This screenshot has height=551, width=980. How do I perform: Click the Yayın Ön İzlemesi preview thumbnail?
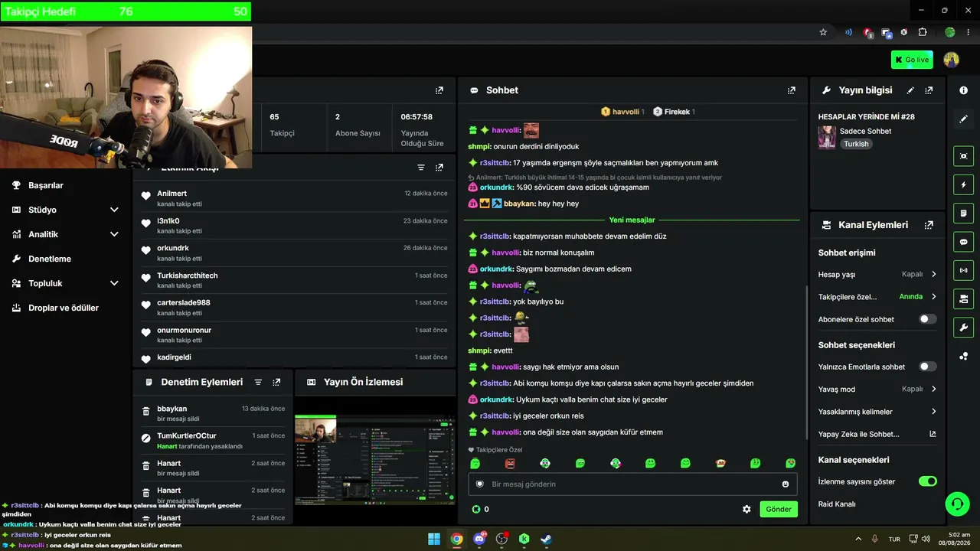[375, 459]
